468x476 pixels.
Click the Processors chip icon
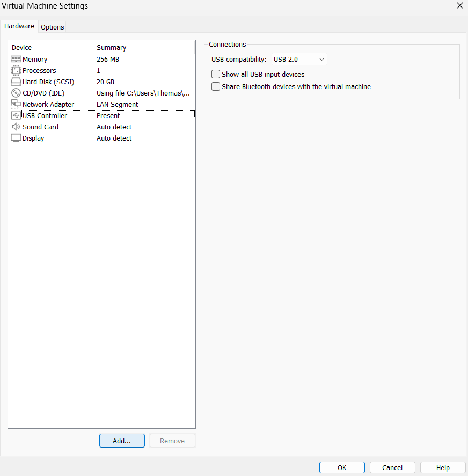[x=16, y=70]
